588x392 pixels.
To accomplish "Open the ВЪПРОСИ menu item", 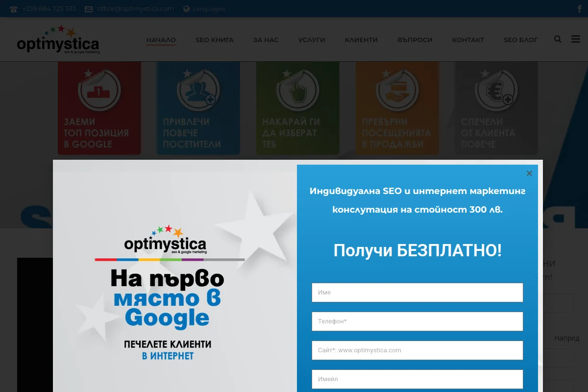I will click(415, 40).
